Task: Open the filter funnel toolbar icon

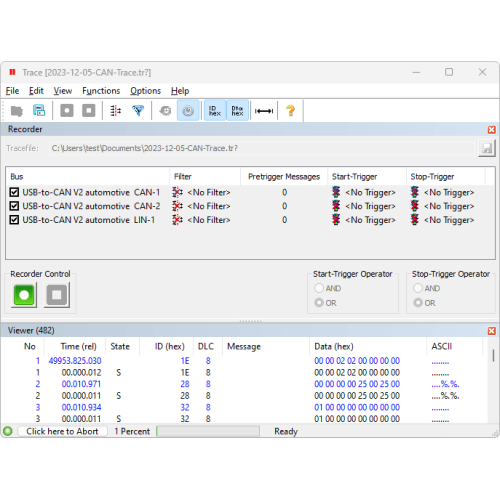Action: 138,111
